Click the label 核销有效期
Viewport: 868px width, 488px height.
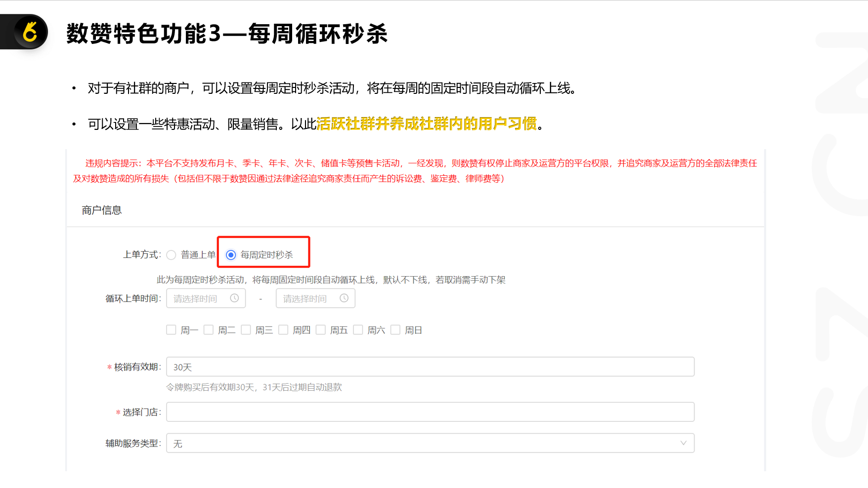point(137,367)
